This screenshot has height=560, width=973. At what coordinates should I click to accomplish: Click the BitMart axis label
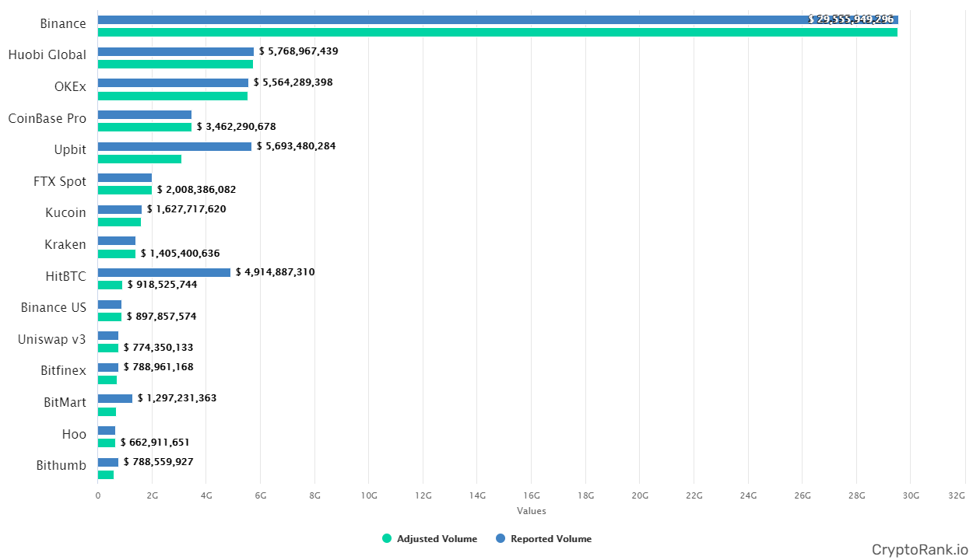click(x=65, y=402)
